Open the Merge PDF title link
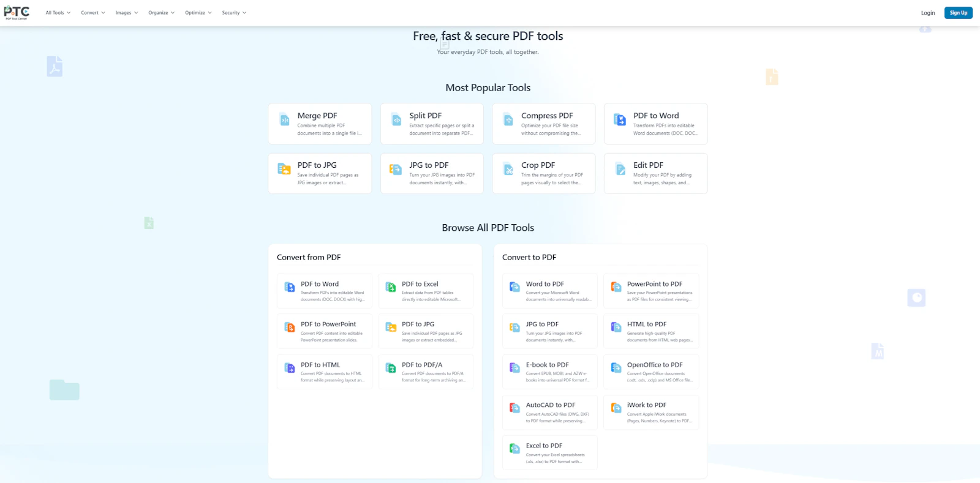Screen dimensions: 980x483 pyautogui.click(x=317, y=116)
